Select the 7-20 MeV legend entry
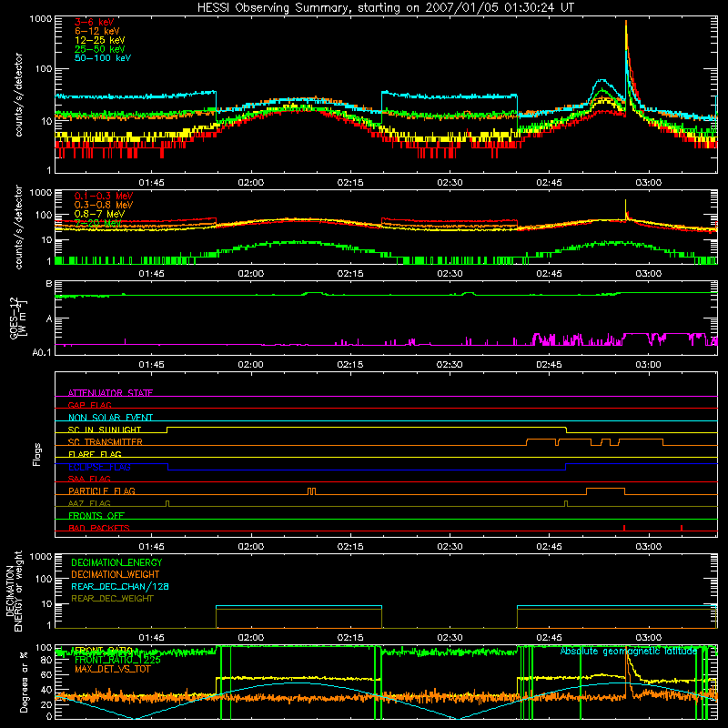This screenshot has height=728, width=728. pos(97,223)
